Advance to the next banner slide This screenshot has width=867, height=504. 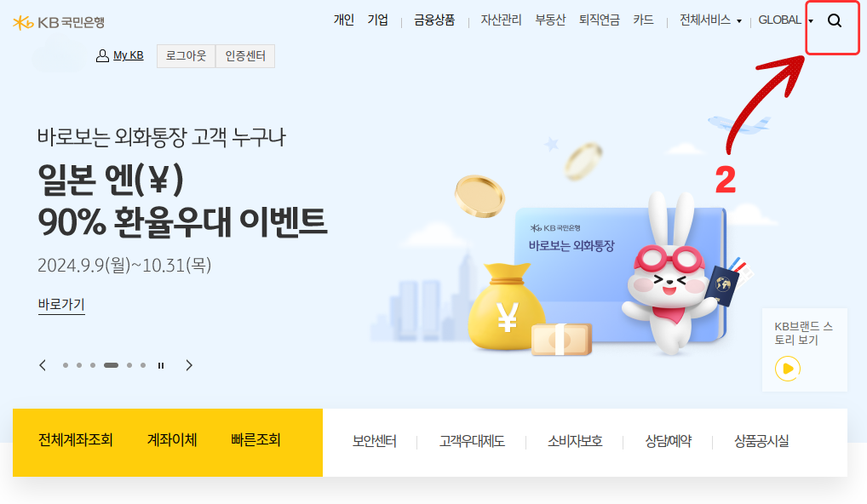tap(189, 365)
